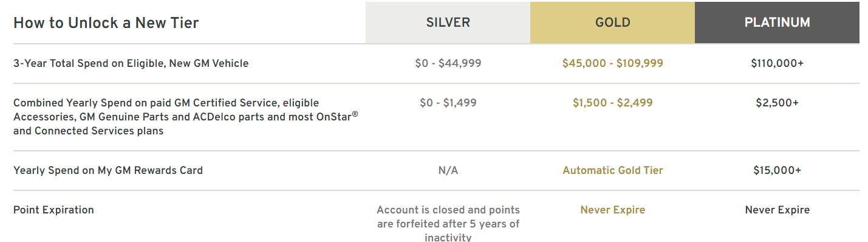868x242 pixels.
Task: Click the Gold $45,000 - $109,999 value
Action: pos(612,63)
